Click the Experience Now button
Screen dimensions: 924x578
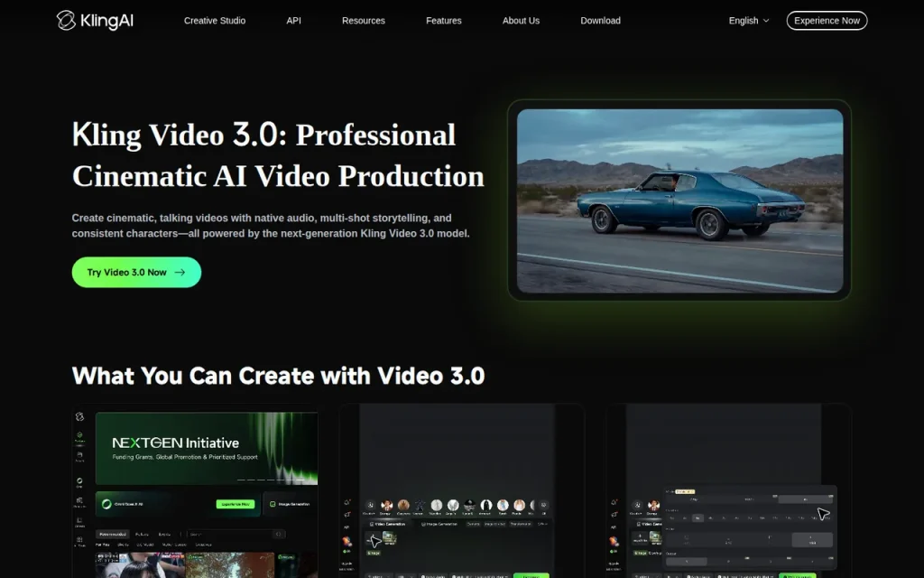pyautogui.click(x=827, y=21)
